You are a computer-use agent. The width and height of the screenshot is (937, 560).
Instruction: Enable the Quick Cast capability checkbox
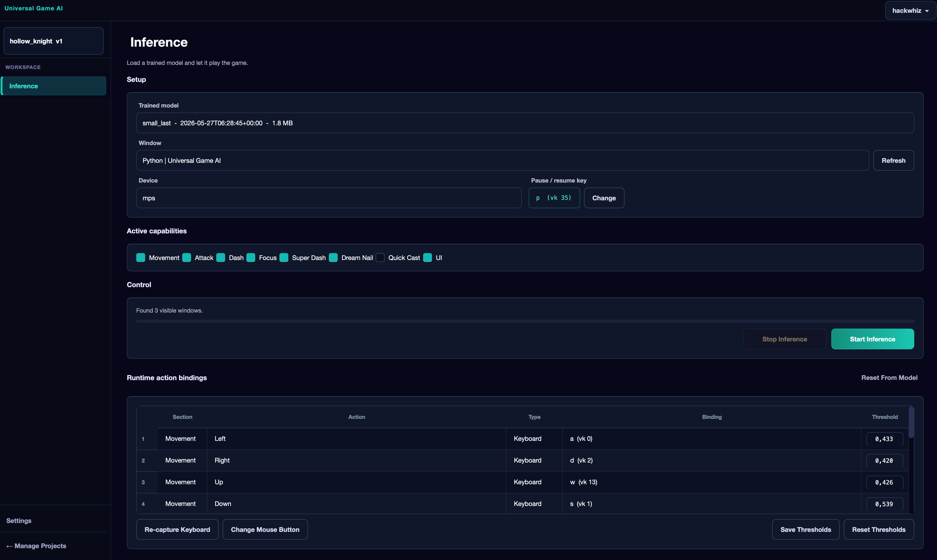[x=380, y=257]
